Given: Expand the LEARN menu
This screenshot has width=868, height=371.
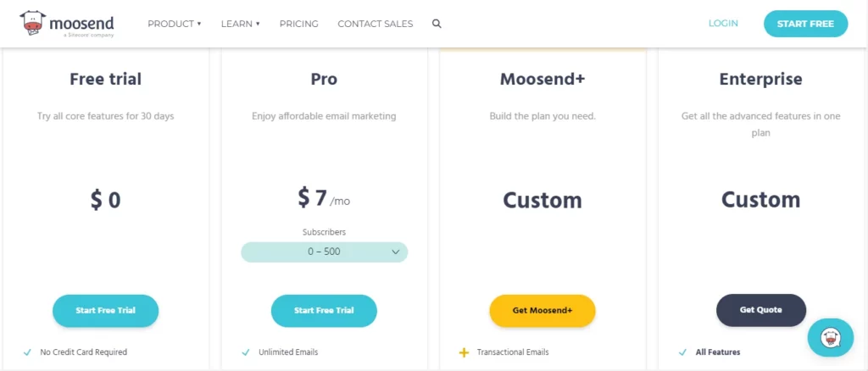Looking at the screenshot, I should [240, 24].
